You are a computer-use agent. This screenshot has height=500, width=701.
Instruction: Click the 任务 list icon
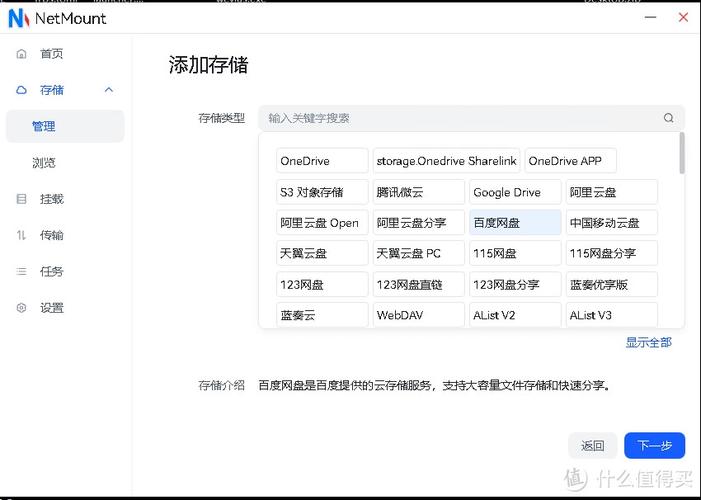[21, 271]
